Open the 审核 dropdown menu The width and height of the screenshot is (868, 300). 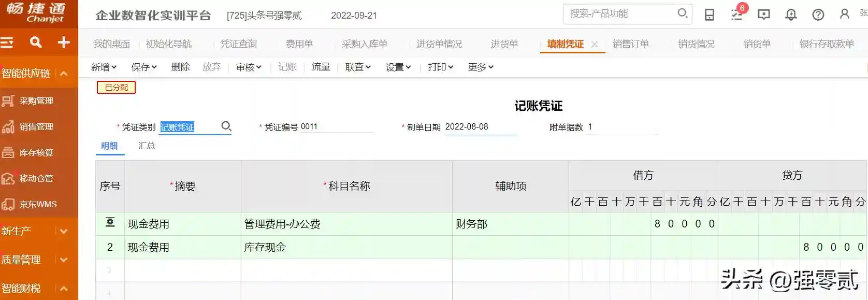click(249, 67)
